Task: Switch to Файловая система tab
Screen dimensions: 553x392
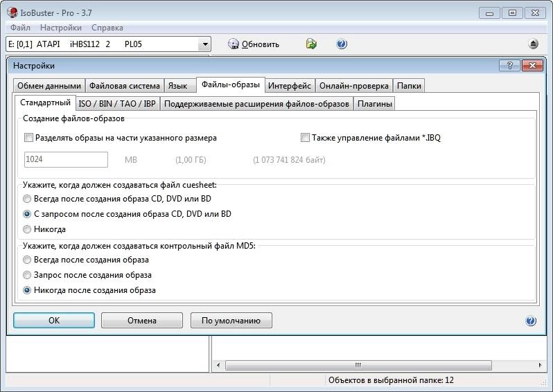Action: pyautogui.click(x=125, y=86)
